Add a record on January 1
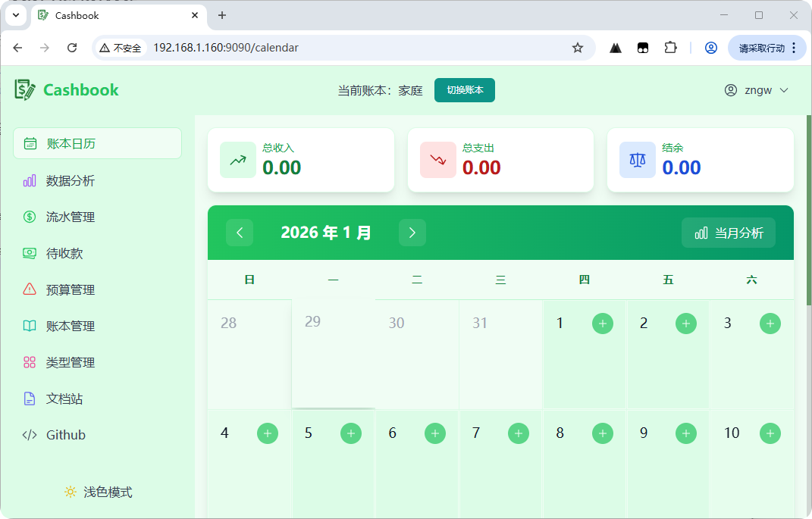The height and width of the screenshot is (519, 812). [602, 324]
